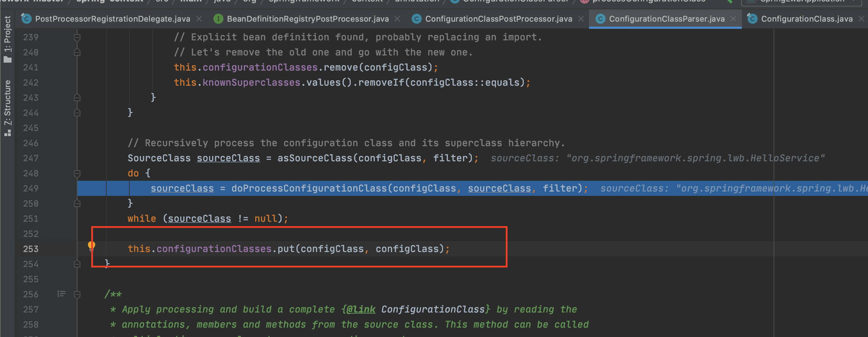Image resolution: width=868 pixels, height=337 pixels.
Task: Click null keyword on line 251
Action: (266, 219)
